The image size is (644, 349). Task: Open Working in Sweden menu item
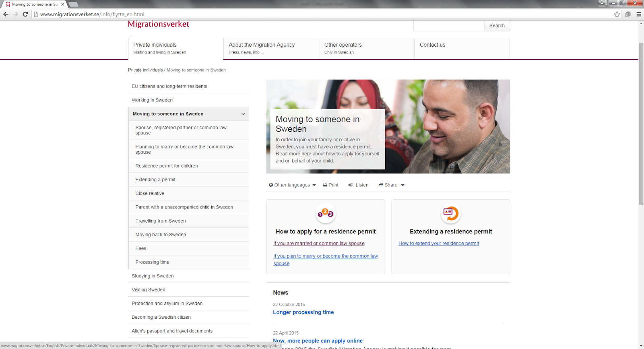tap(188, 100)
